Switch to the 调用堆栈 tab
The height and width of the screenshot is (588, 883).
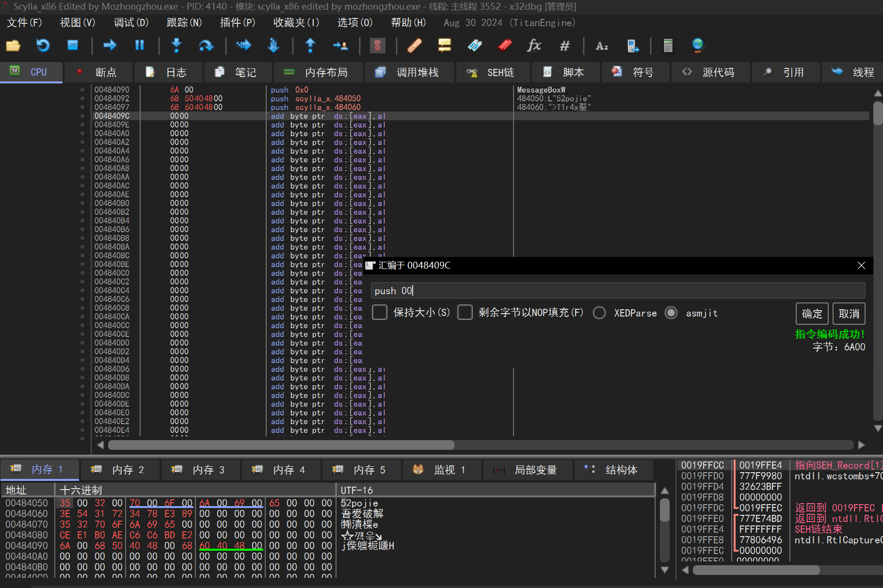[410, 72]
